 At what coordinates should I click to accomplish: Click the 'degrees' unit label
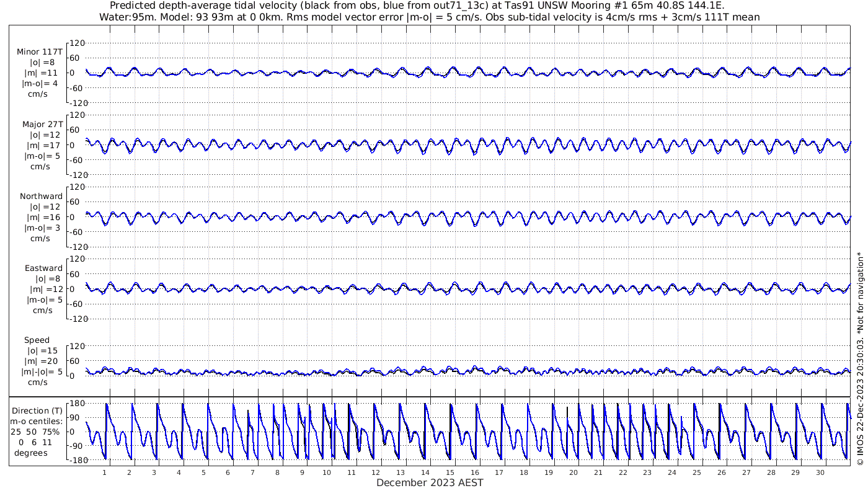point(31,453)
